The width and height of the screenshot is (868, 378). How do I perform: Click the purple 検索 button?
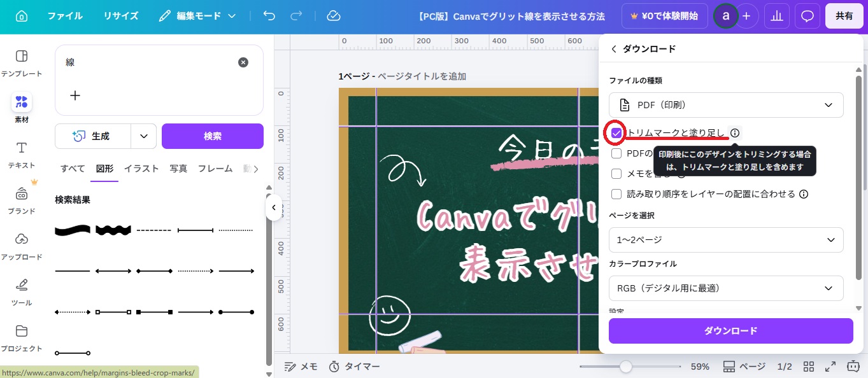pos(213,136)
